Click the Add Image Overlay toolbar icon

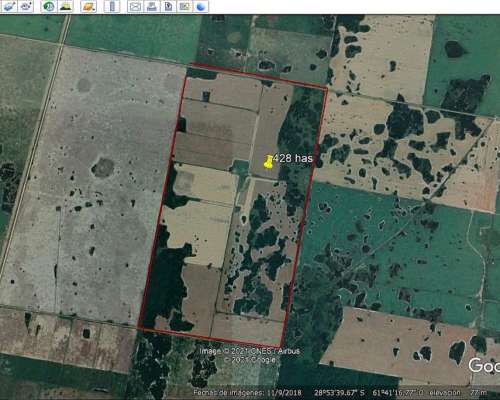[9, 6]
